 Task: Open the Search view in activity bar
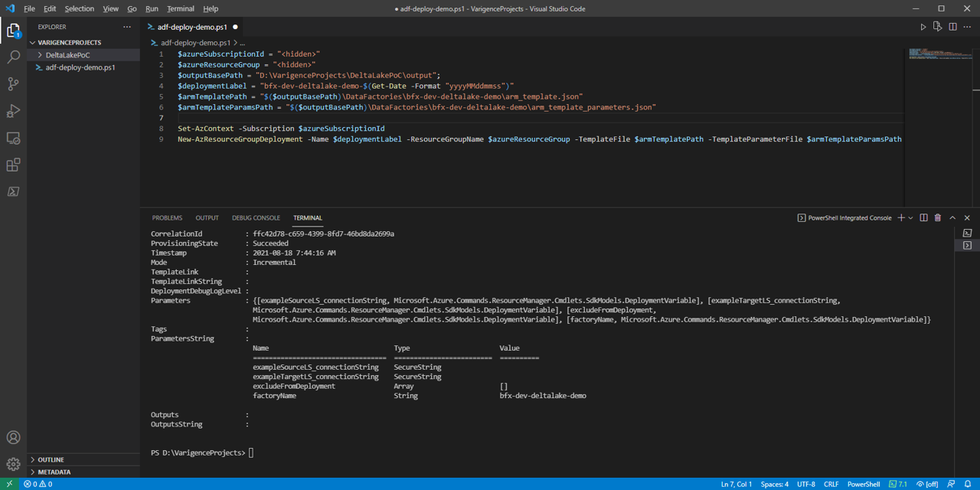pyautogui.click(x=13, y=57)
